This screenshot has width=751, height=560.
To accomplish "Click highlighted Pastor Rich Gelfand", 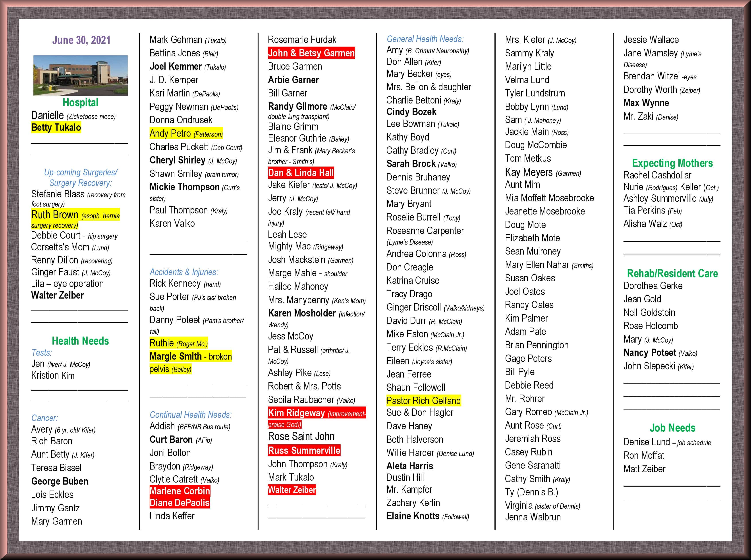I will pyautogui.click(x=423, y=401).
